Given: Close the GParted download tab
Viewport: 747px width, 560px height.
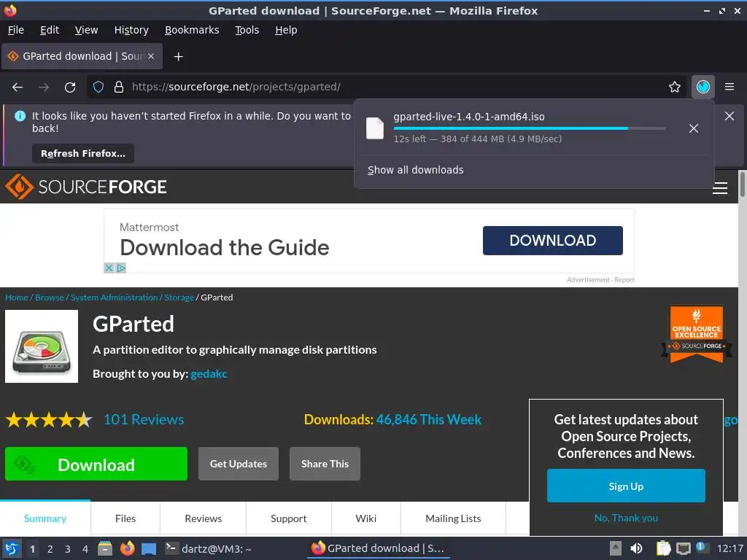Looking at the screenshot, I should coord(151,56).
